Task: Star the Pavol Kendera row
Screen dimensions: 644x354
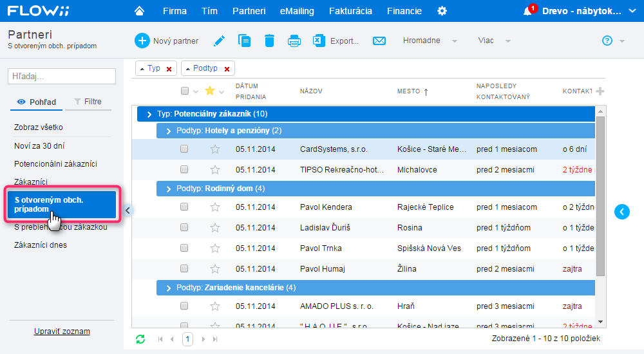Action: [x=215, y=207]
